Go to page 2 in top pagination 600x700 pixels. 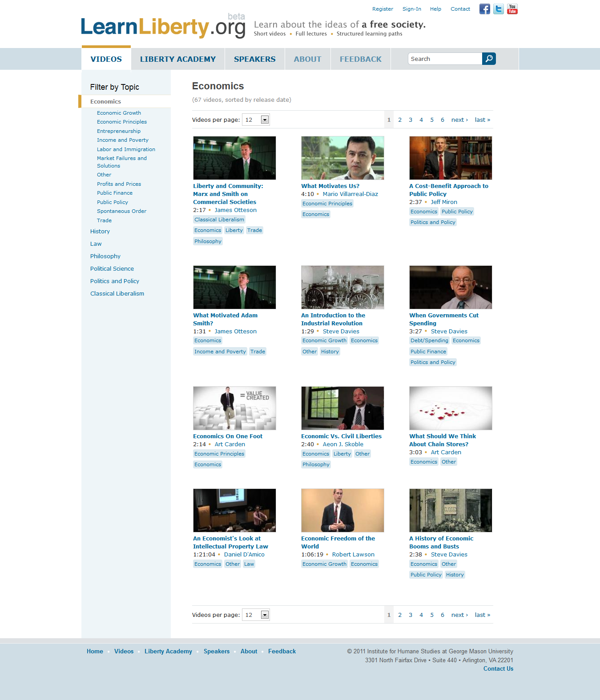pos(400,120)
